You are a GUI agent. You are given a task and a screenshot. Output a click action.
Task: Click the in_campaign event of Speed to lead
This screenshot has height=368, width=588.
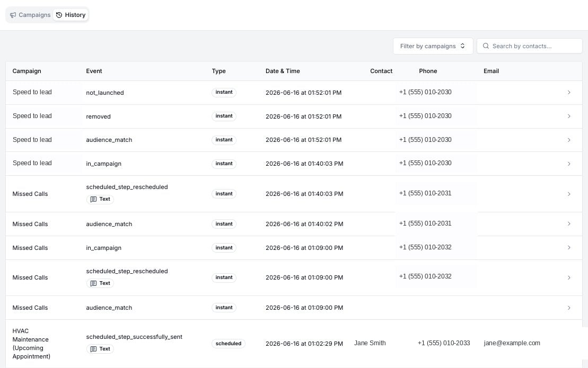103,164
